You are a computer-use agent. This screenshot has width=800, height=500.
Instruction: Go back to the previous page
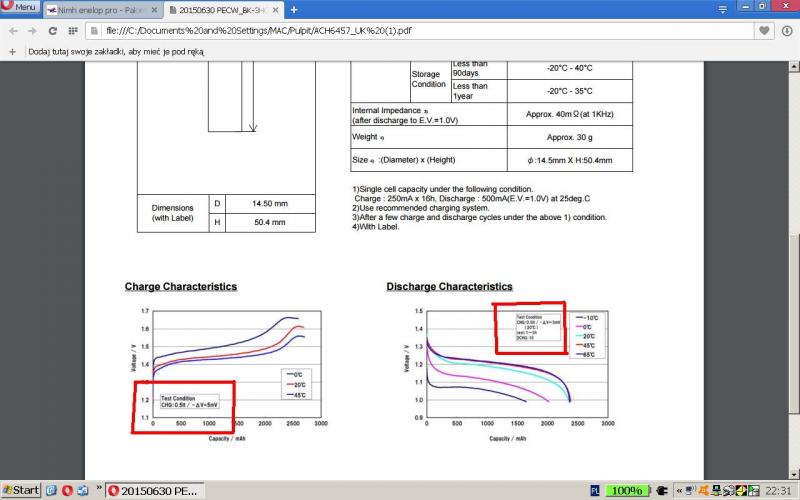click(x=14, y=31)
